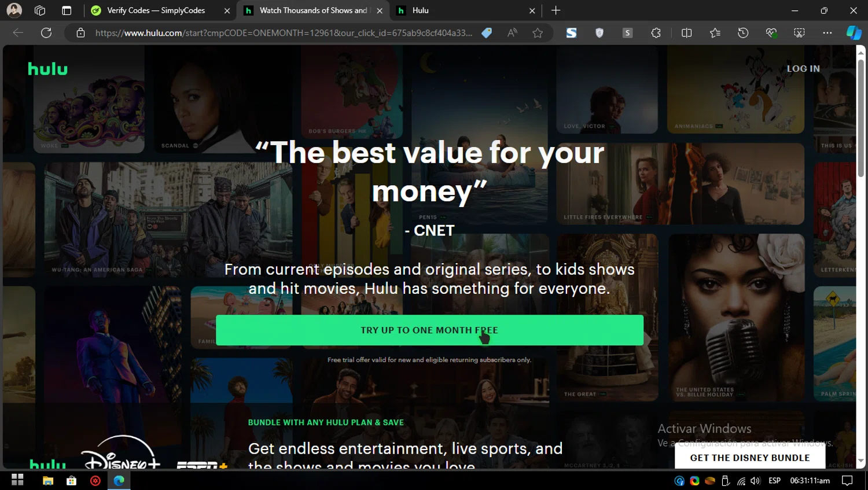The width and height of the screenshot is (868, 490).
Task: Open the browser profile avatar
Action: (14, 10)
